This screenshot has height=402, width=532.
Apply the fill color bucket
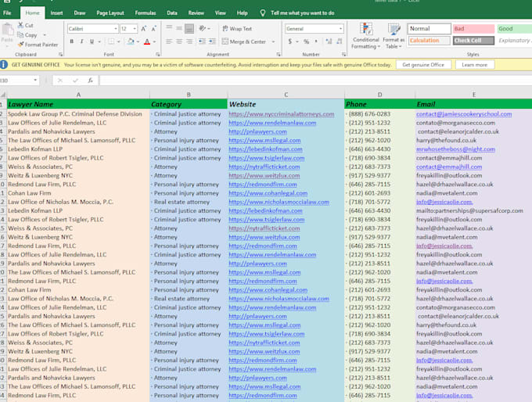click(x=131, y=41)
